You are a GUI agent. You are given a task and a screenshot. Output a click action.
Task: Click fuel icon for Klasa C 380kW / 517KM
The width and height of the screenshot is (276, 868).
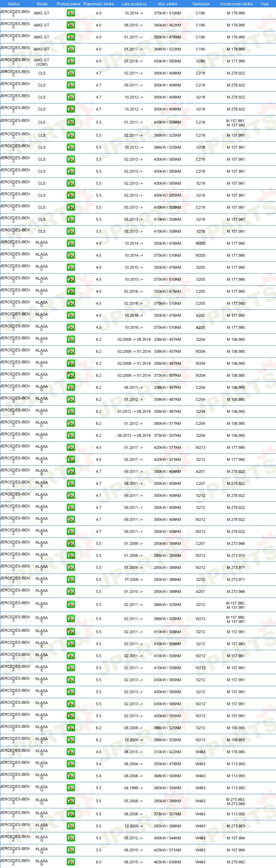(71, 423)
